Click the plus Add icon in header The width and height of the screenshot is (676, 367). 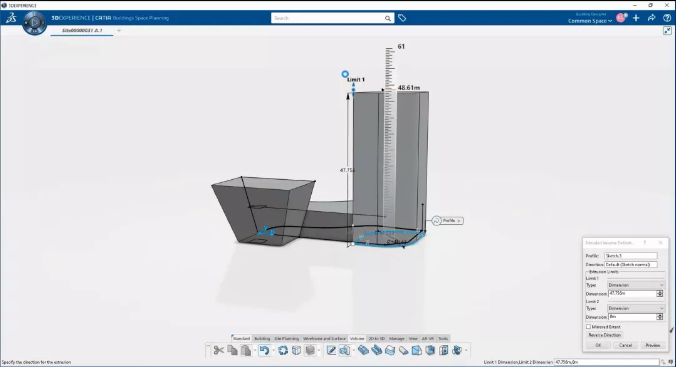(636, 18)
